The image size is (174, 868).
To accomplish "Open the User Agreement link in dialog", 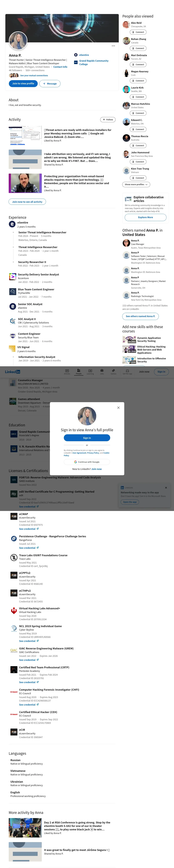I will click(79, 453).
